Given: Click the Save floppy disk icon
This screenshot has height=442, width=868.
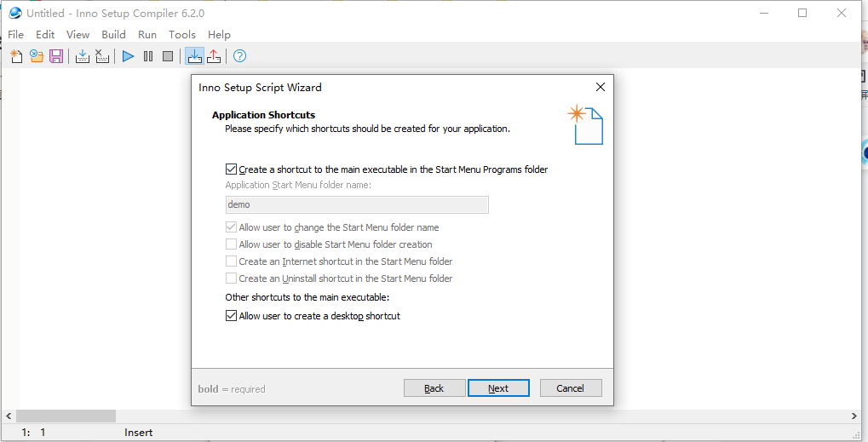Looking at the screenshot, I should [56, 56].
